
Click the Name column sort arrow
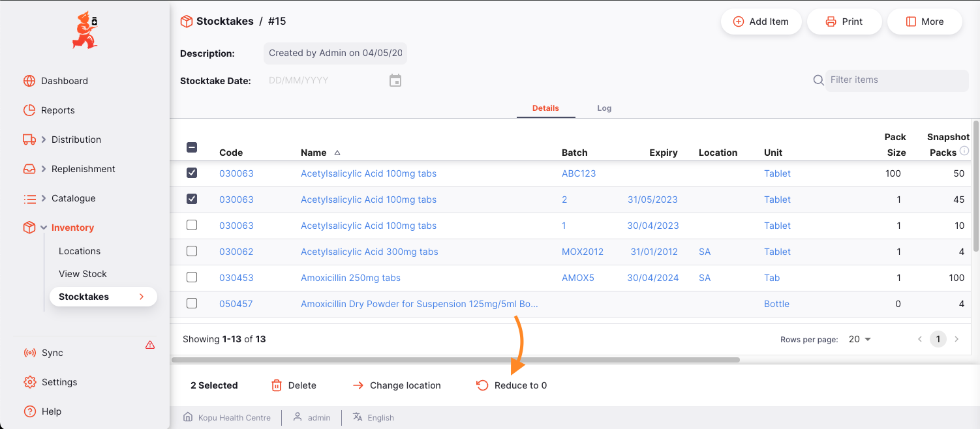[x=337, y=153]
